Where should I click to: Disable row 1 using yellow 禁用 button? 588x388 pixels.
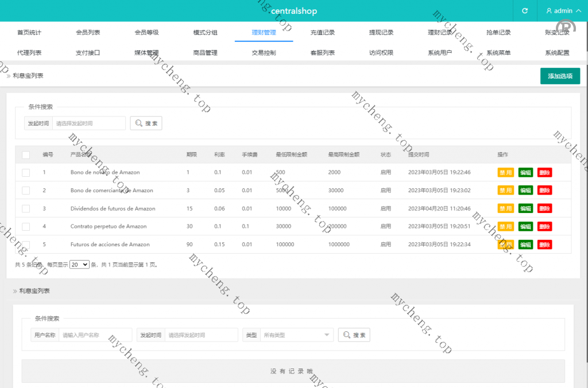pos(505,172)
